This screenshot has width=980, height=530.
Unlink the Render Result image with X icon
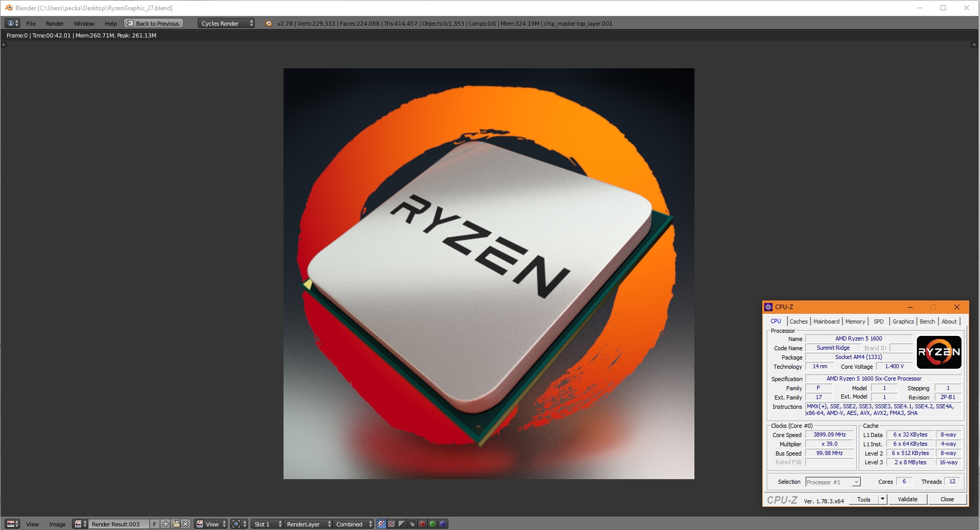[x=185, y=524]
